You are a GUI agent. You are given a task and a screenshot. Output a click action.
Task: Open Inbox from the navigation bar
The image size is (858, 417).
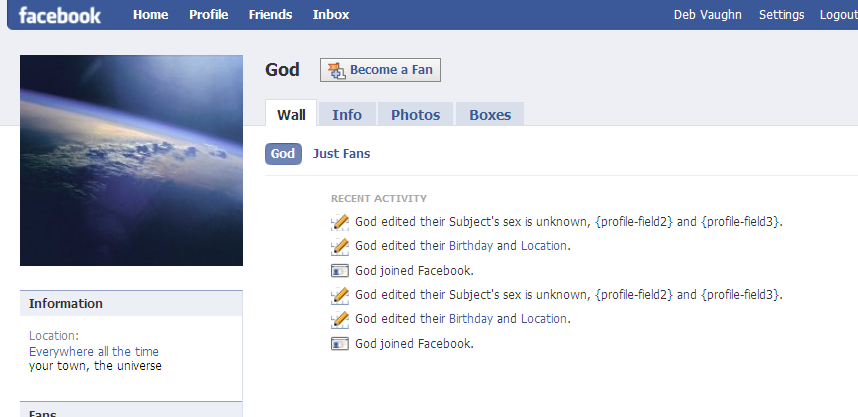[x=331, y=15]
